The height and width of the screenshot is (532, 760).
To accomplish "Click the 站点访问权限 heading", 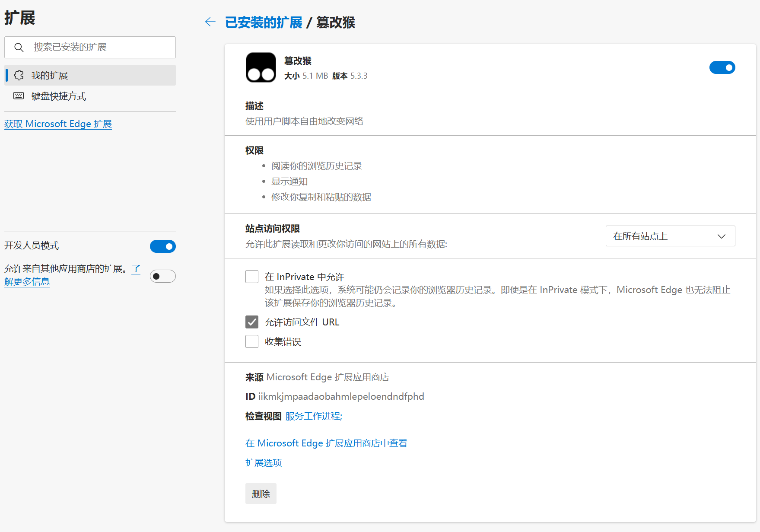I will point(273,229).
